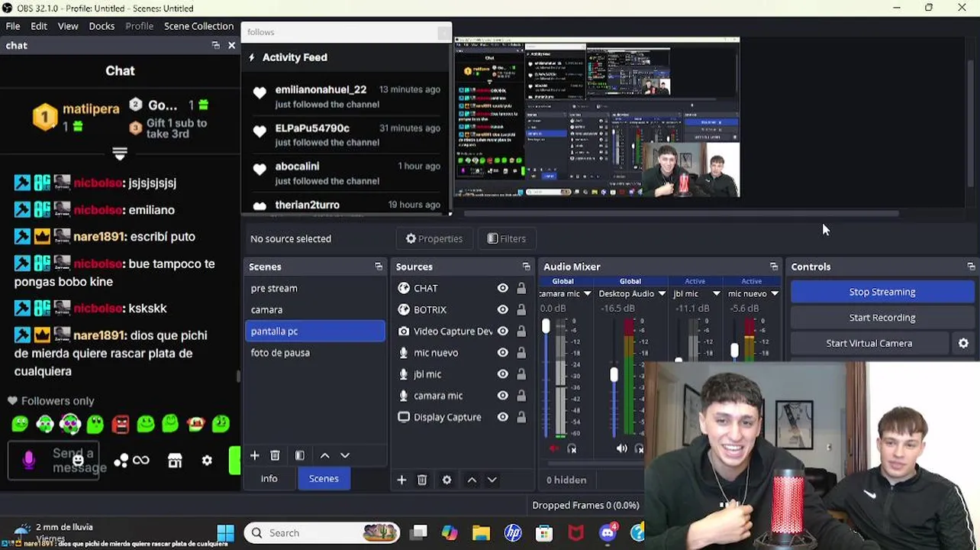The width and height of the screenshot is (980, 550).
Task: Add a new source with the plus icon
Action: (401, 480)
